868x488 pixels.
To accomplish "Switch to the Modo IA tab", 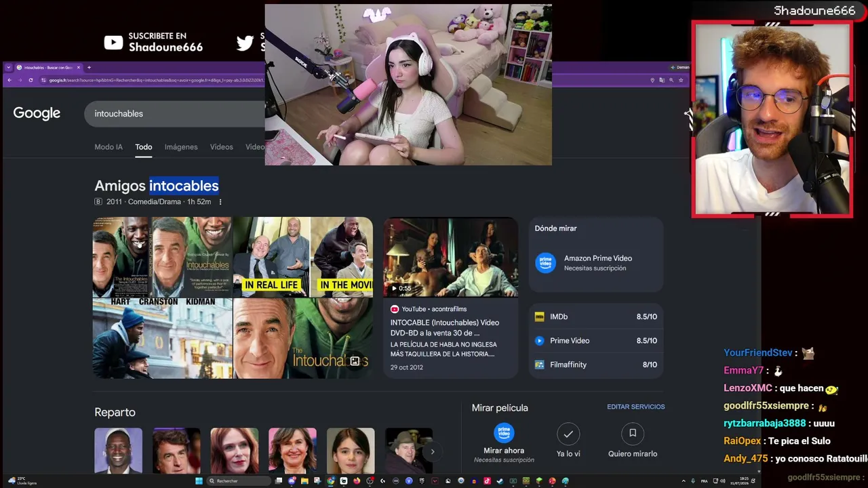I will [x=108, y=147].
